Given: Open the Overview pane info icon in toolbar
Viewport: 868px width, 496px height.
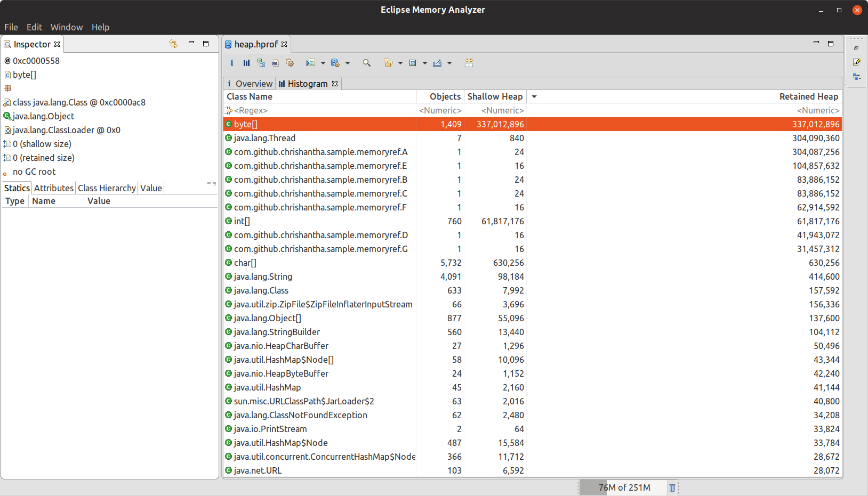Looking at the screenshot, I should tap(231, 63).
